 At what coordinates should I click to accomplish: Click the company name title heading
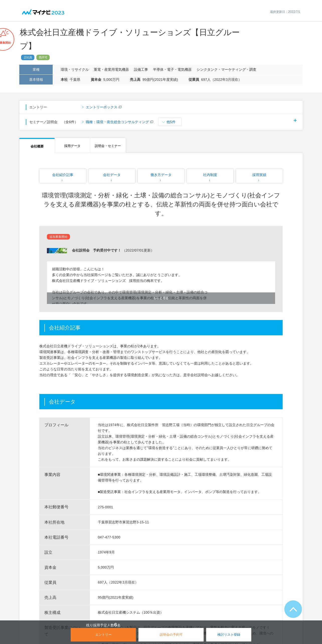click(130, 39)
